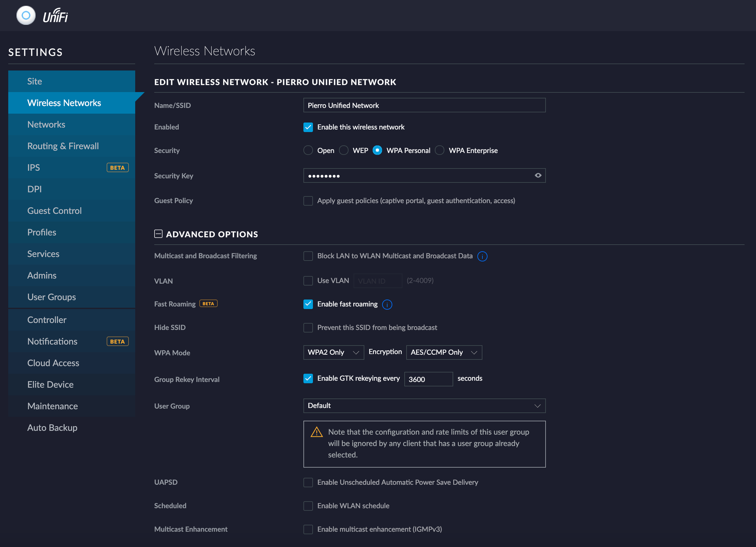Click the IPS BETA badge
This screenshot has height=547, width=756.
pyautogui.click(x=118, y=168)
